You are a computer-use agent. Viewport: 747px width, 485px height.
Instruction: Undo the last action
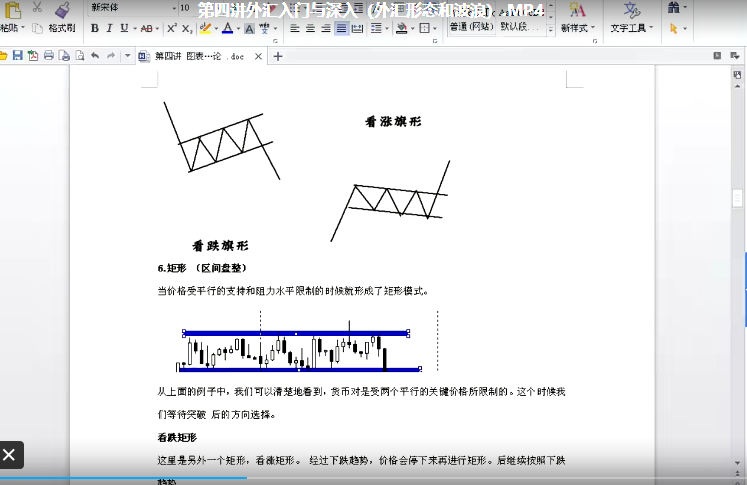tap(95, 56)
